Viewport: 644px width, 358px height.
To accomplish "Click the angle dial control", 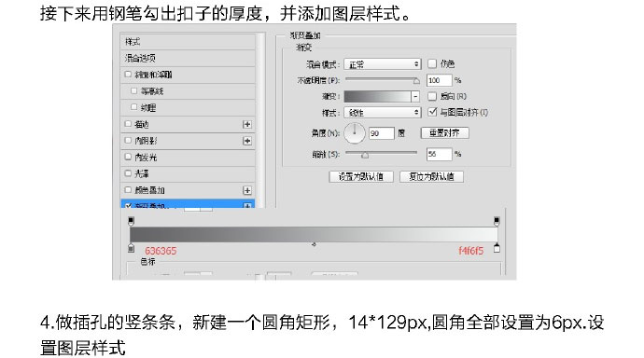I will click(x=354, y=133).
